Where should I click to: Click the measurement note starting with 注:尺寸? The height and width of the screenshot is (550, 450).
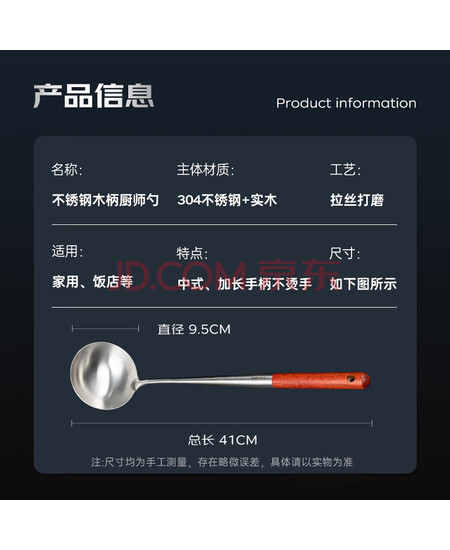tap(222, 462)
